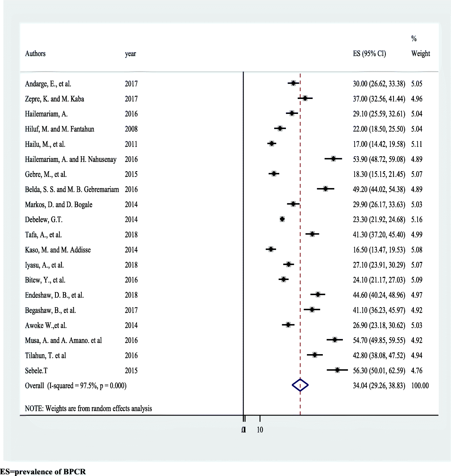This screenshot has width=451, height=476.
Task: Select author "Sebele.T"
Action: 36,371
